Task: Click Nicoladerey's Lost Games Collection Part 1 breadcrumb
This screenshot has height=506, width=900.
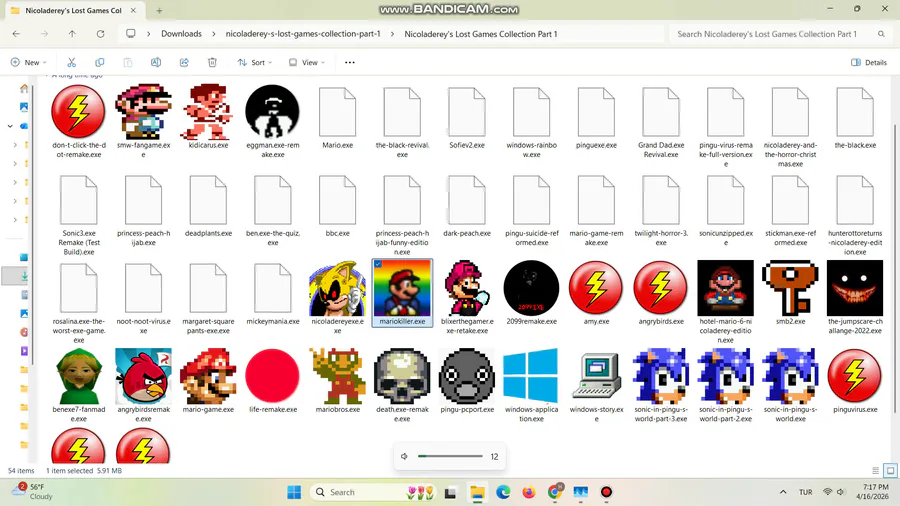Action: click(481, 34)
